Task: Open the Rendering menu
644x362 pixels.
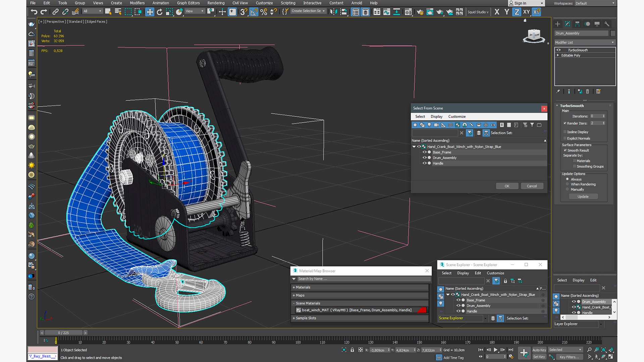Action: [216, 3]
